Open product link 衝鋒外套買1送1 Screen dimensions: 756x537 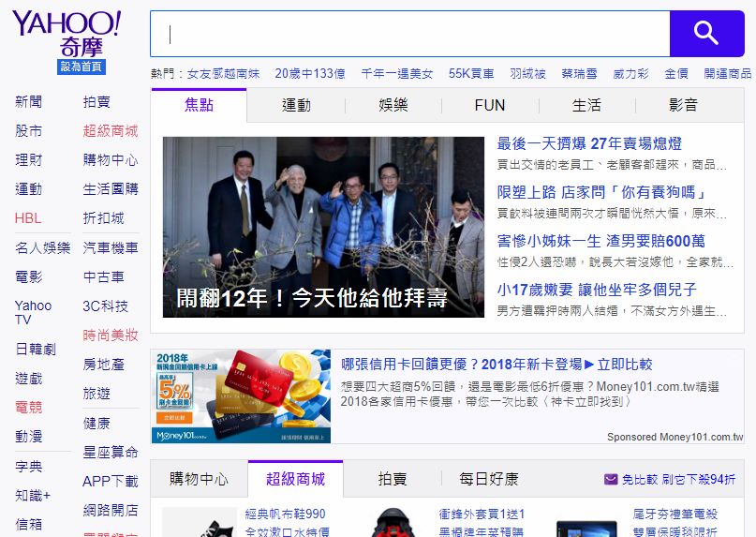pos(482,515)
